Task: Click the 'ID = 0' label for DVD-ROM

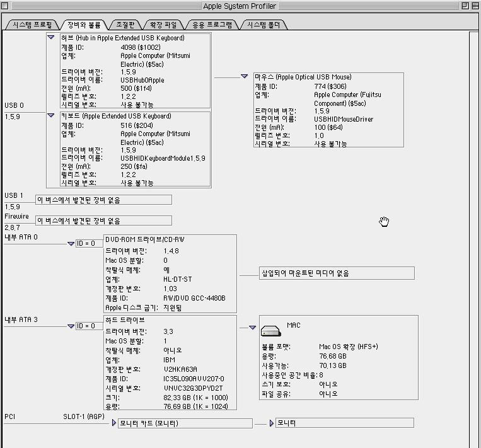Action: 86,244
